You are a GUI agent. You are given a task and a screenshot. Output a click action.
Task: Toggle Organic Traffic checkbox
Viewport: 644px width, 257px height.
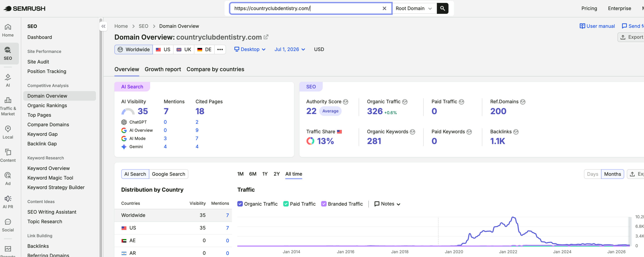(240, 204)
